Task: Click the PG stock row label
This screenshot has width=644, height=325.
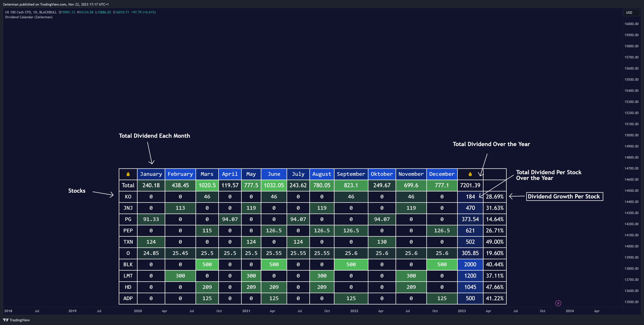Action: click(128, 219)
